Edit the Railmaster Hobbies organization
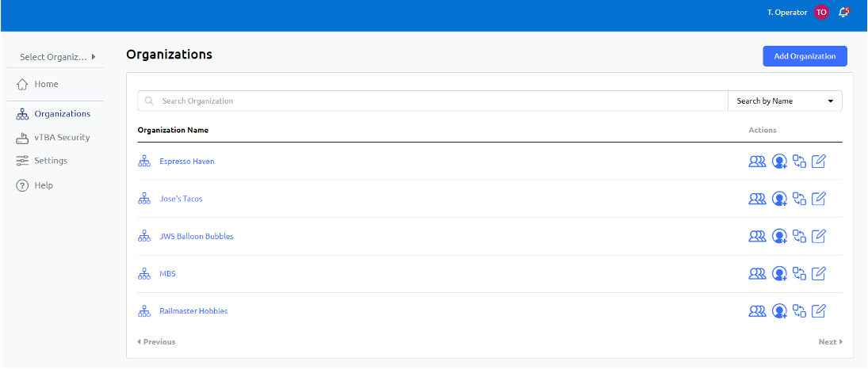 (x=819, y=311)
